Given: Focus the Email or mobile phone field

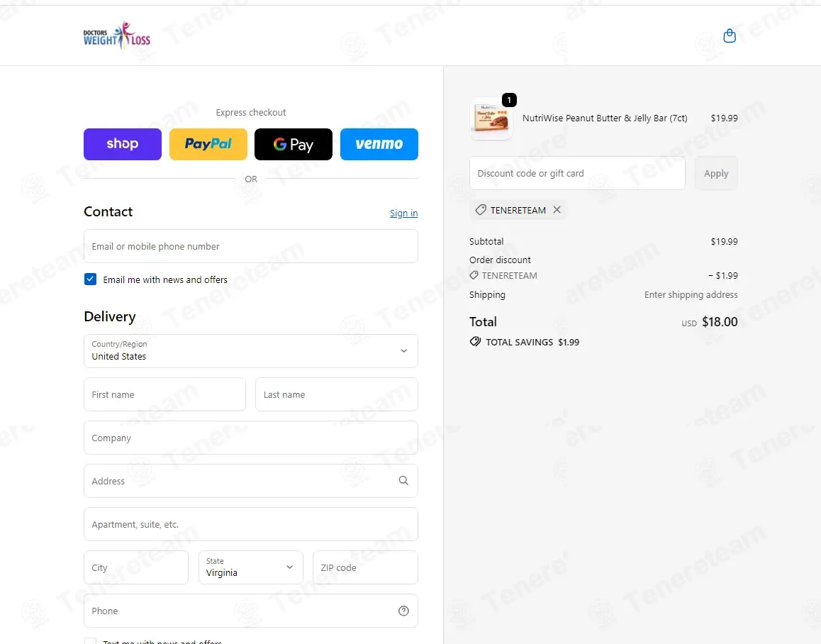Looking at the screenshot, I should point(251,246).
